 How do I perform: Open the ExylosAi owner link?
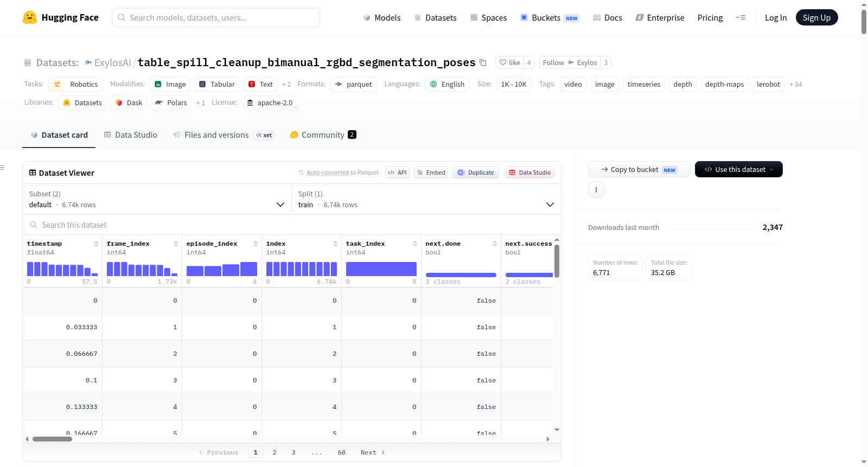click(x=113, y=62)
